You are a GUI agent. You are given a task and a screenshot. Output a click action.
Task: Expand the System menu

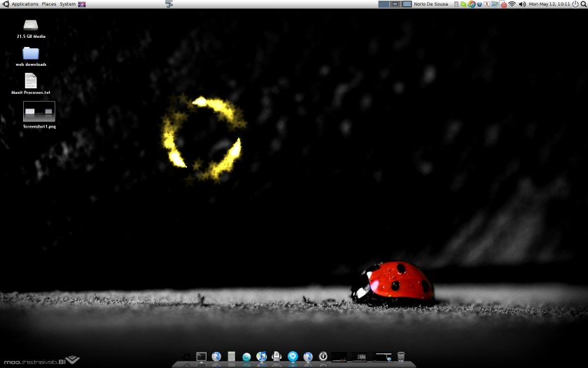[x=67, y=4]
